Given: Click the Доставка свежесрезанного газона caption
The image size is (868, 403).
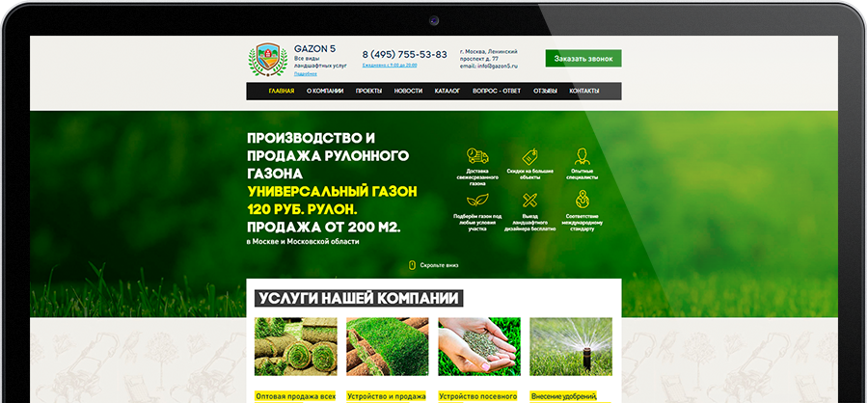Looking at the screenshot, I should 477,177.
